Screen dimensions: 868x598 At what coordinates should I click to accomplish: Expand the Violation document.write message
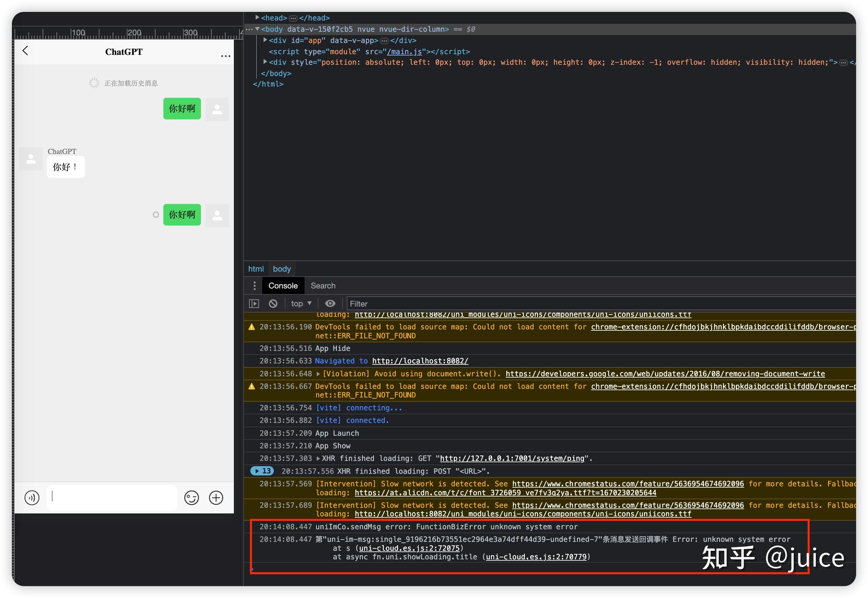tap(318, 374)
